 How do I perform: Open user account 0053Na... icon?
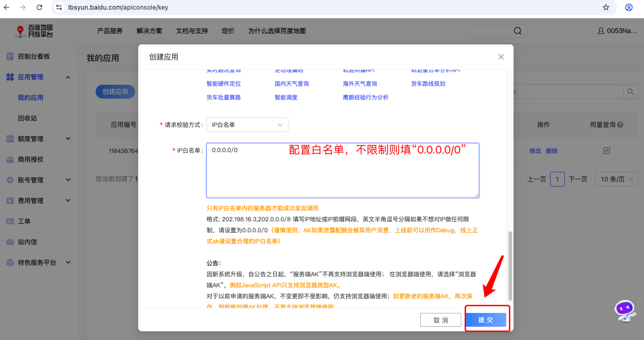[x=601, y=31]
